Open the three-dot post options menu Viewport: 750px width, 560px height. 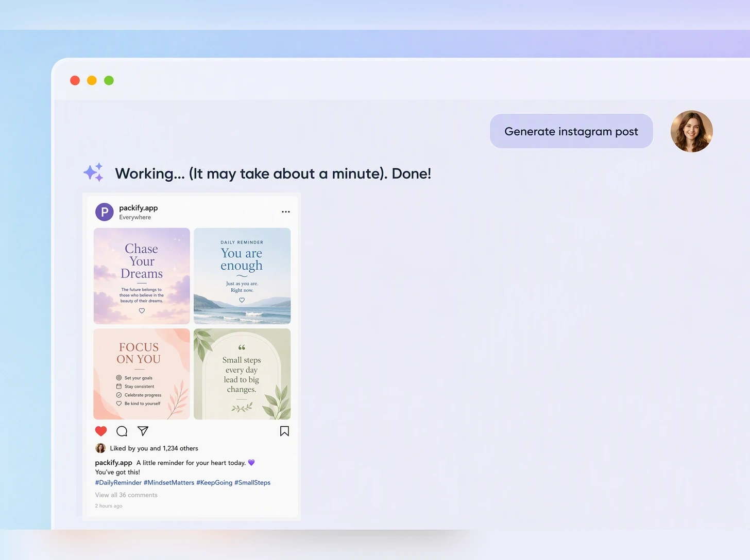click(x=286, y=212)
